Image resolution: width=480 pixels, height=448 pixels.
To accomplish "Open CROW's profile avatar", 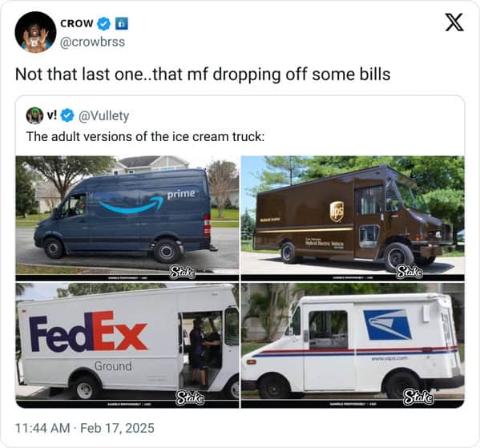I will [x=35, y=32].
